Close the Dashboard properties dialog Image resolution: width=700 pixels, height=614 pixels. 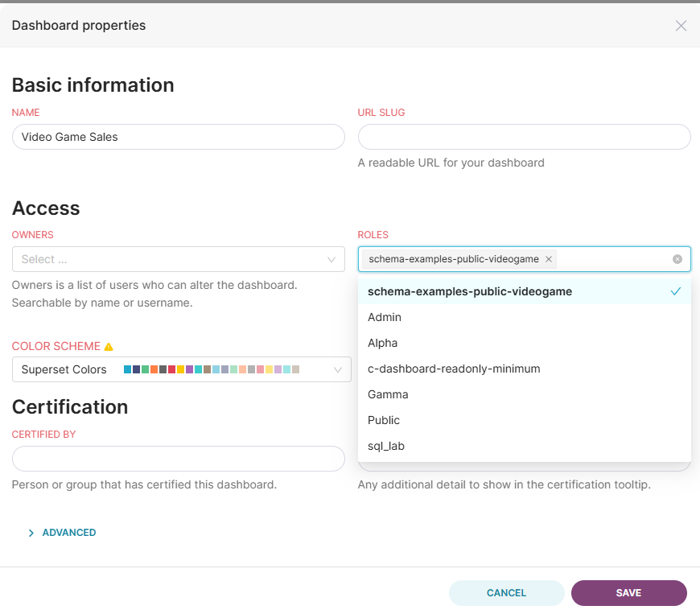681,26
